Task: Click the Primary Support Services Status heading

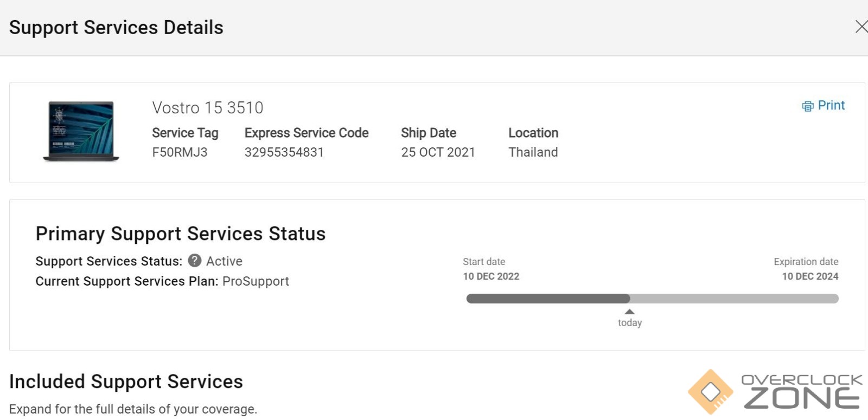Action: [x=180, y=234]
